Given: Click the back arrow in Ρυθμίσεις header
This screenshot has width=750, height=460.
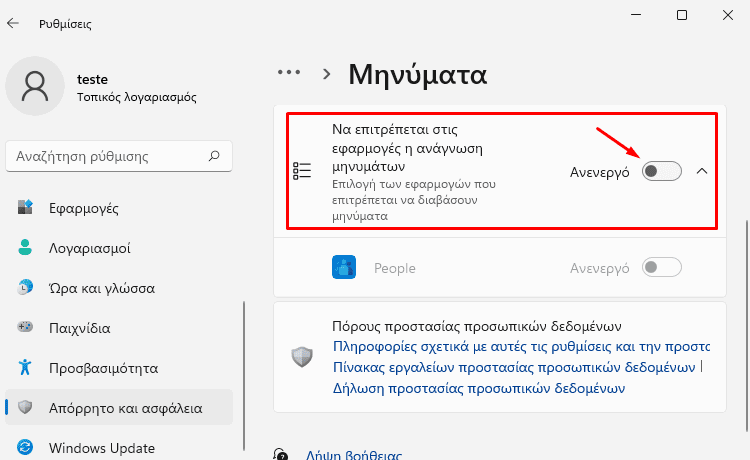Looking at the screenshot, I should click(13, 23).
